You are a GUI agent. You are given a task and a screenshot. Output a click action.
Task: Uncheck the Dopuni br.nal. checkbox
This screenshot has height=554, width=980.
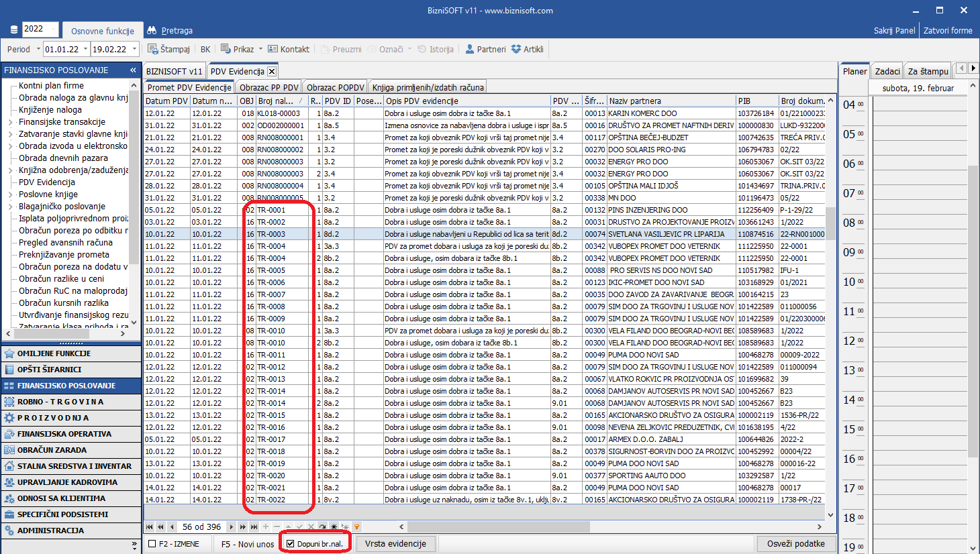[291, 544]
